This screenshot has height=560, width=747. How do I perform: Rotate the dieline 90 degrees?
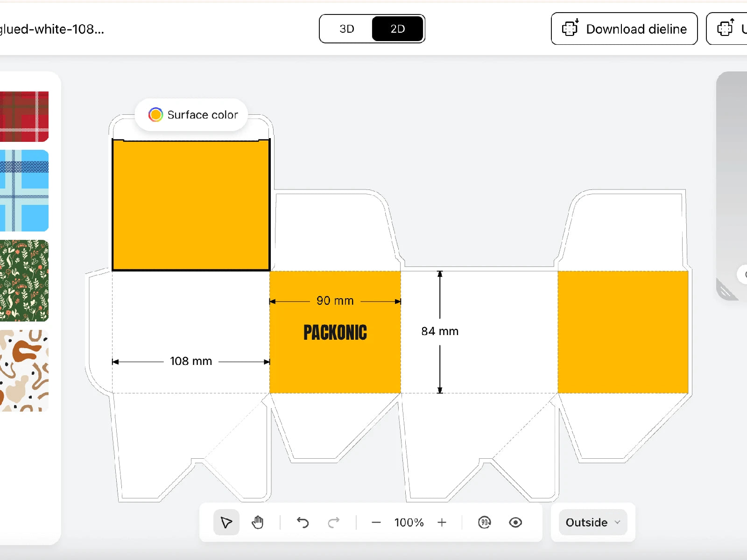click(x=485, y=522)
